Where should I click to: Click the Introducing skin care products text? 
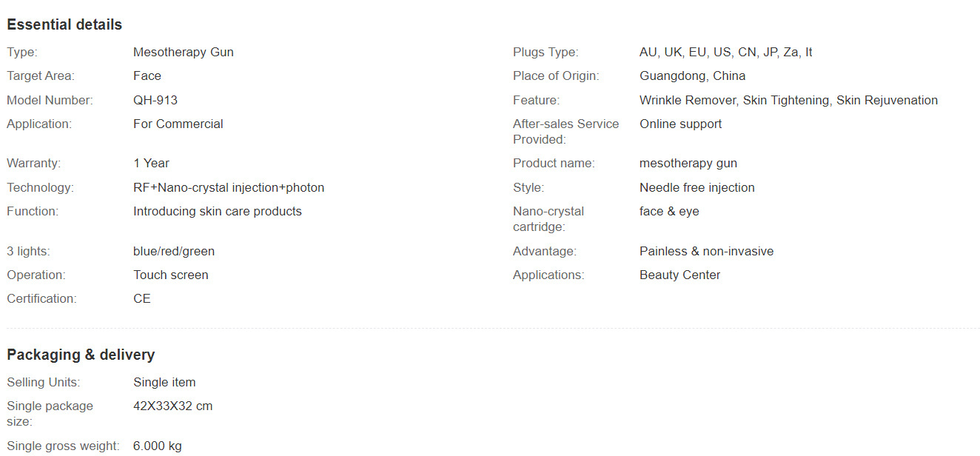(x=217, y=211)
